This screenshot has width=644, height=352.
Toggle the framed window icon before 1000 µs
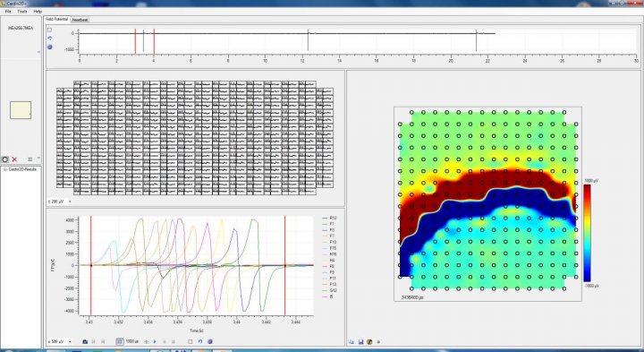120,342
